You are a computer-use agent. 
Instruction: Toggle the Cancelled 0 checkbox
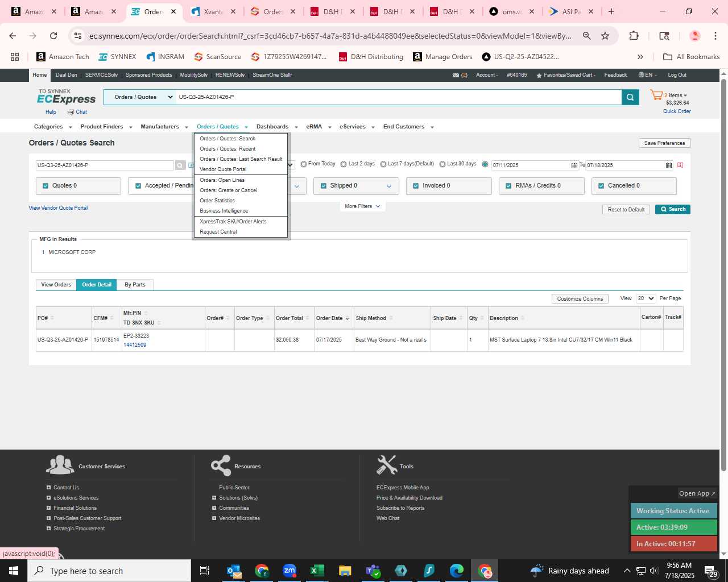601,186
